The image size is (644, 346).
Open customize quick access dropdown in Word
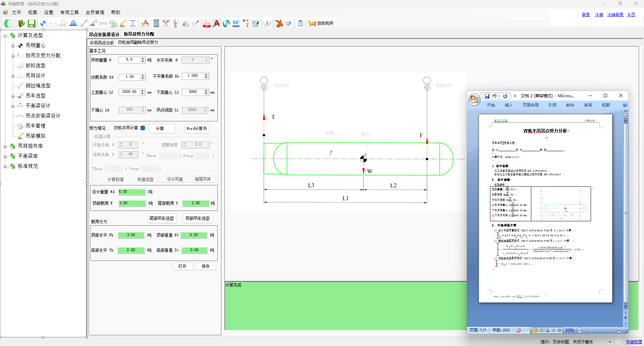coord(515,96)
